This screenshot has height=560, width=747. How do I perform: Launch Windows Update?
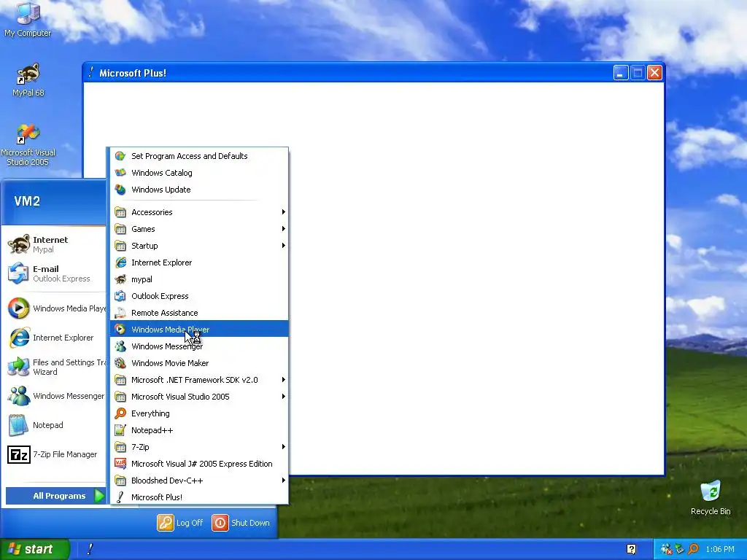pyautogui.click(x=199, y=190)
